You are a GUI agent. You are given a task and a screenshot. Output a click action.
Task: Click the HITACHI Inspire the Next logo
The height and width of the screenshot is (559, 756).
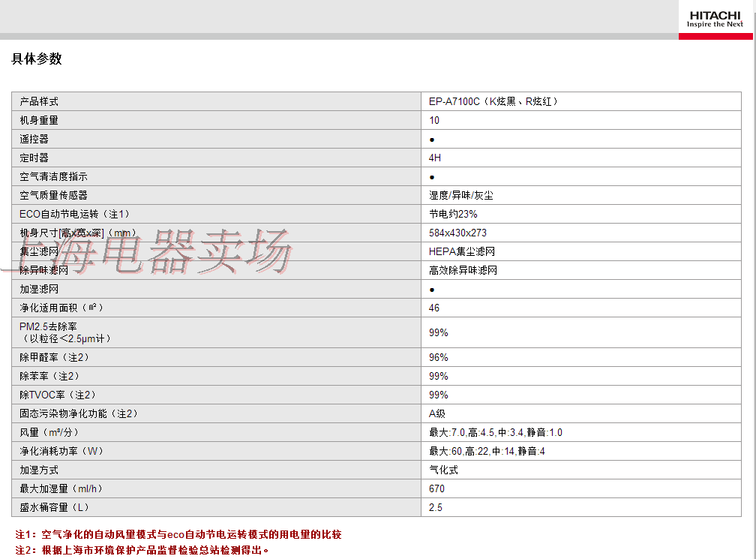pos(715,20)
